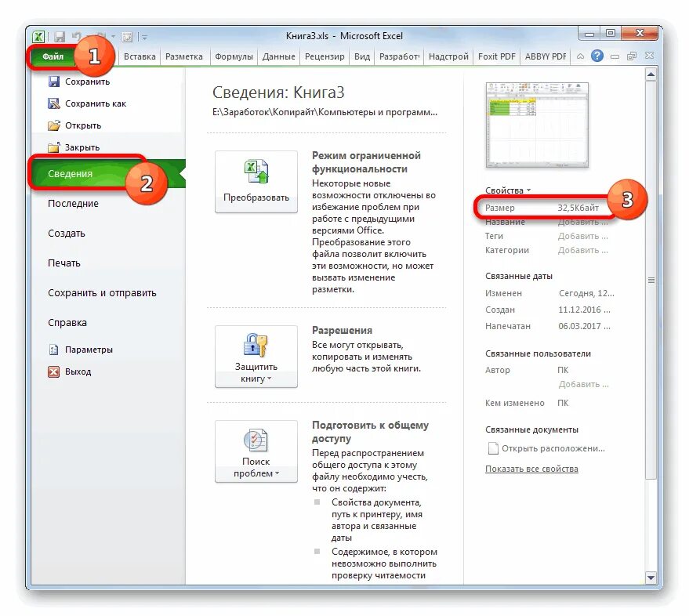Open the Поиск проблем dropdown button

click(256, 451)
